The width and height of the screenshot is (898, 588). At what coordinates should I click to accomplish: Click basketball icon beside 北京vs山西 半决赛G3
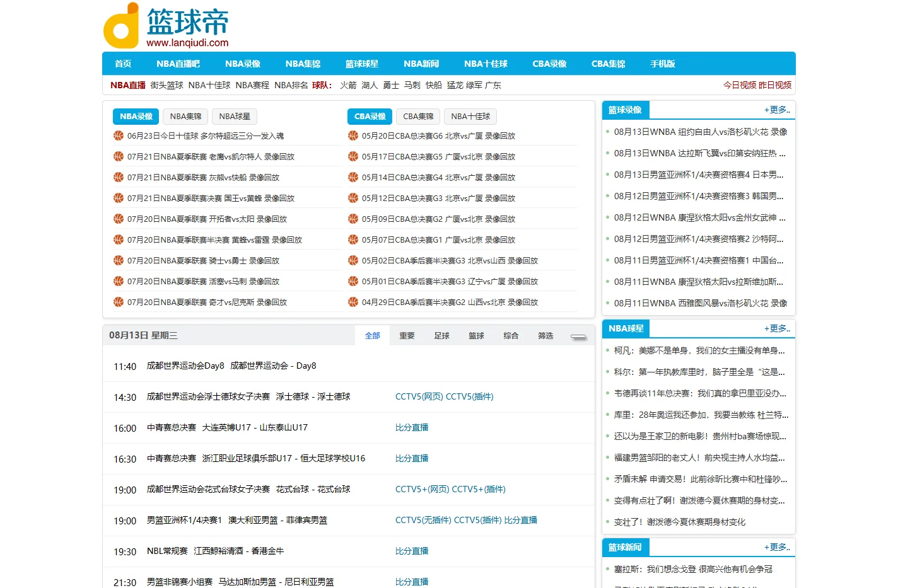pyautogui.click(x=353, y=260)
